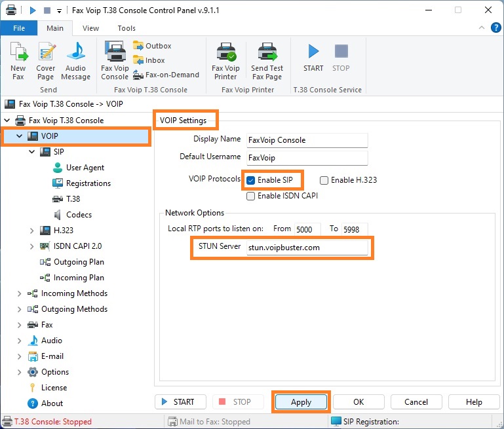Click the Apply button
504x429 pixels.
point(301,402)
